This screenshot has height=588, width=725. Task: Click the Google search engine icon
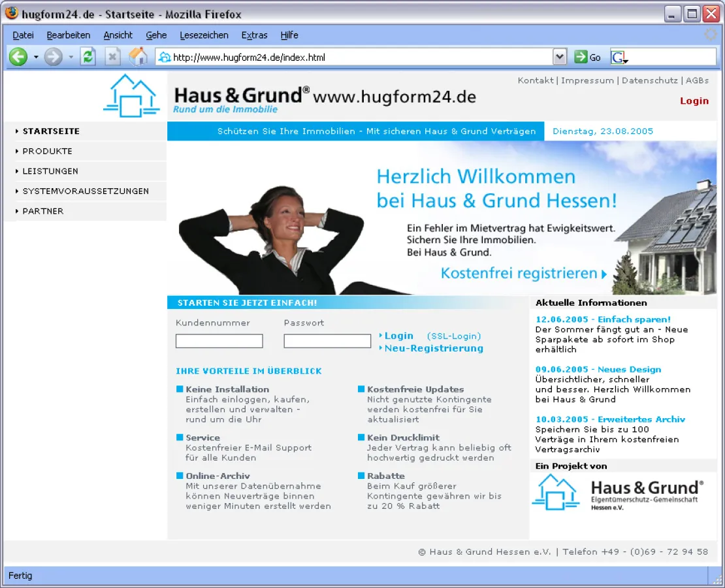[619, 57]
